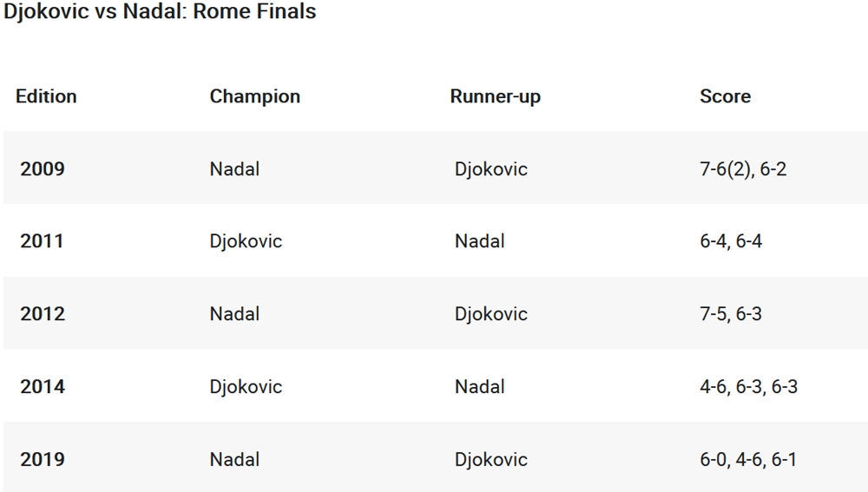Select the 2012 edition cell
The width and height of the screenshot is (868, 492).
43,313
